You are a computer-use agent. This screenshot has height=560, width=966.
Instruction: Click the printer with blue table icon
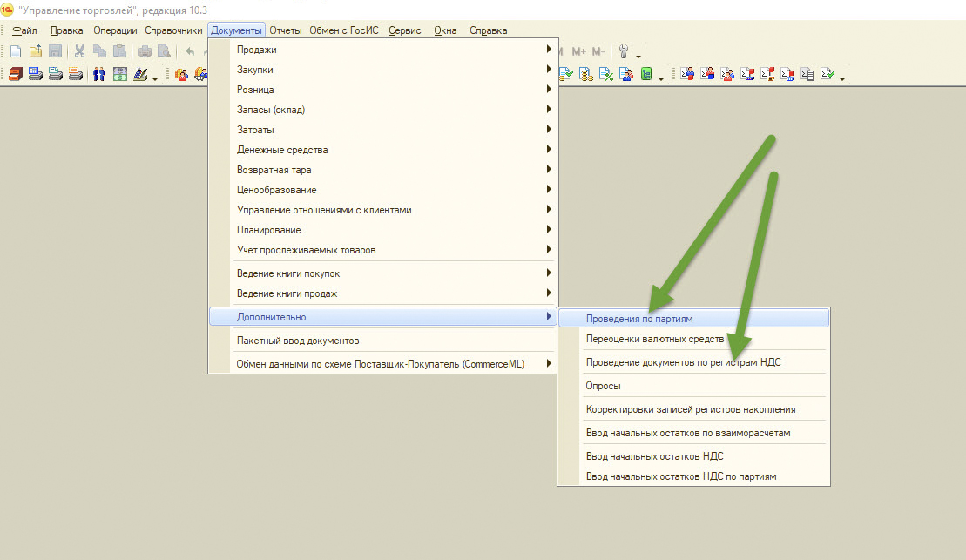point(36,75)
